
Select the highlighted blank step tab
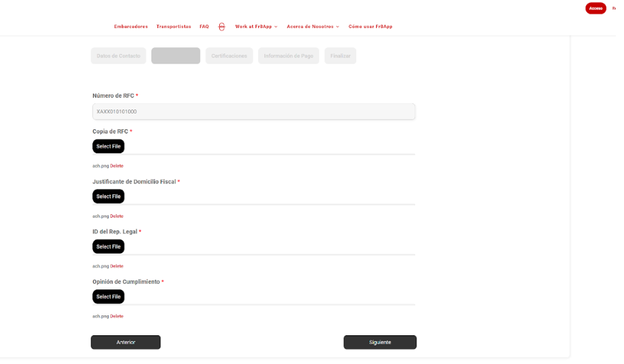pos(175,56)
